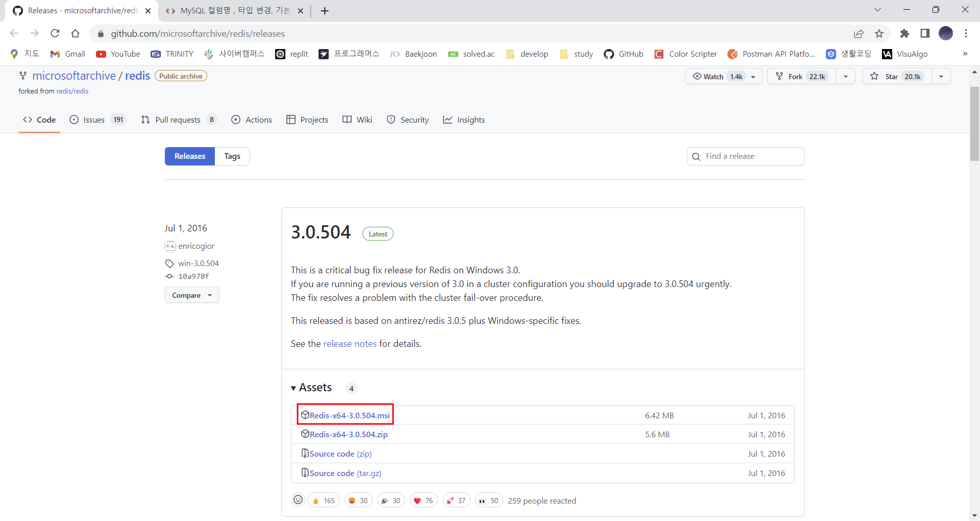Open the Issues tab
980x521 pixels.
pos(97,120)
